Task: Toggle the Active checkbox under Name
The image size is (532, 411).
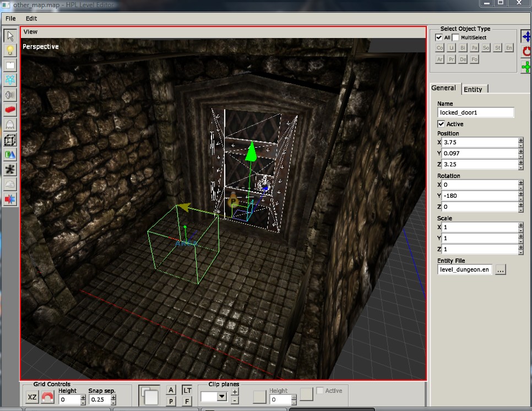Action: point(441,124)
